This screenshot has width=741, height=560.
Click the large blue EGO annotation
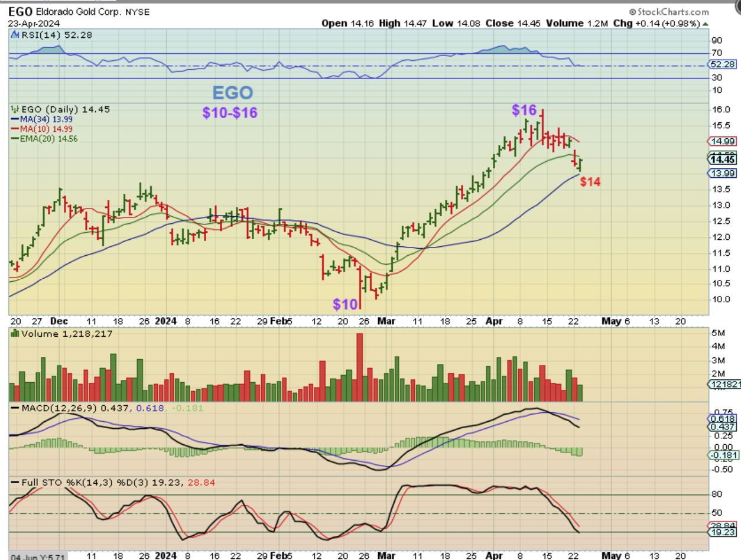point(233,93)
